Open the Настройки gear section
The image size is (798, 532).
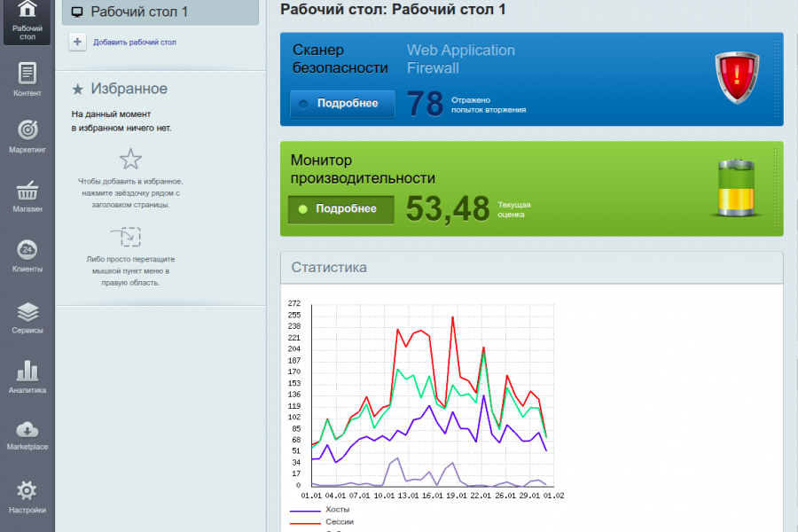point(27,497)
